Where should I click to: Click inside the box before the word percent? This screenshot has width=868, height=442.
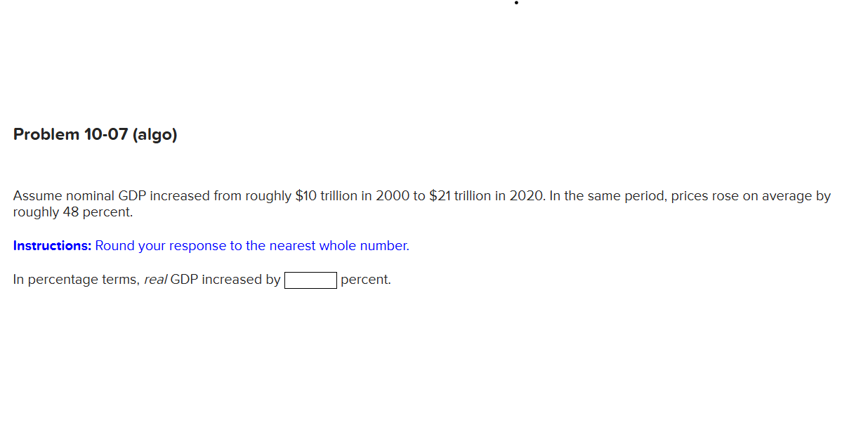click(310, 280)
